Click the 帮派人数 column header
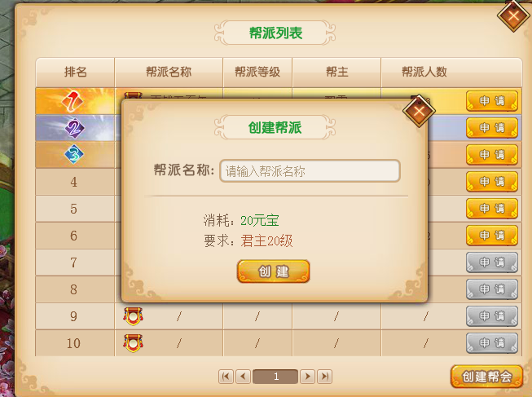The image size is (532, 397). tap(424, 72)
